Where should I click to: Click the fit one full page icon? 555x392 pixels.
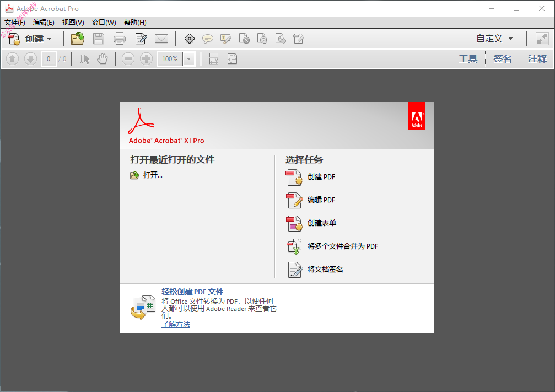(x=232, y=59)
